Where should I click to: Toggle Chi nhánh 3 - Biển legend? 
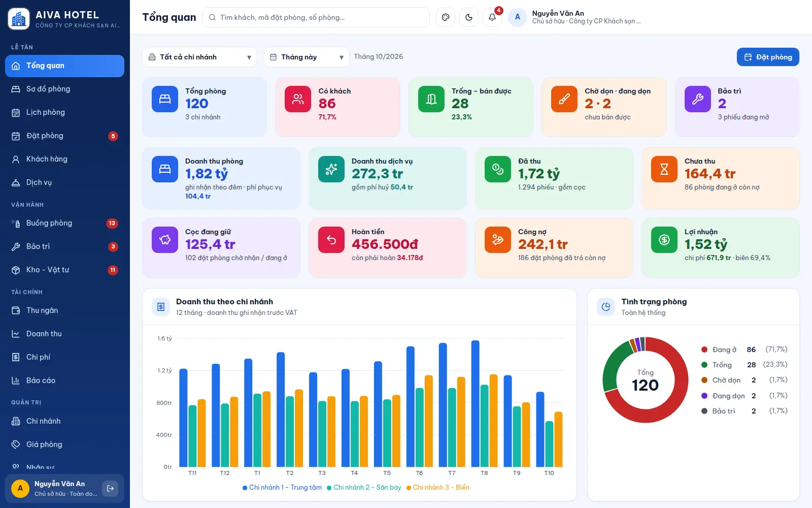[x=438, y=488]
